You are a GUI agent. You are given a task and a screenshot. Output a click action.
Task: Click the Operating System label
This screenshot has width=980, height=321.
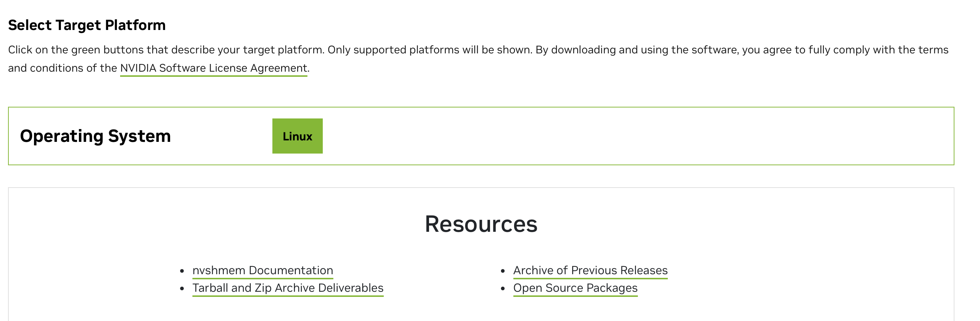(96, 136)
